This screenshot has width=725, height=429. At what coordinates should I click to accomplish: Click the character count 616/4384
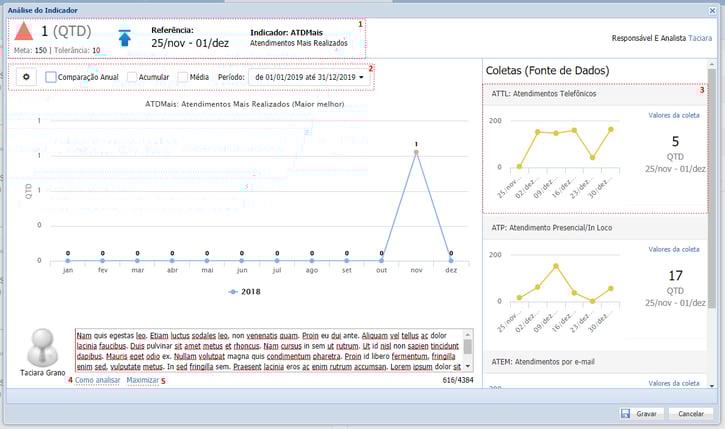(458, 380)
